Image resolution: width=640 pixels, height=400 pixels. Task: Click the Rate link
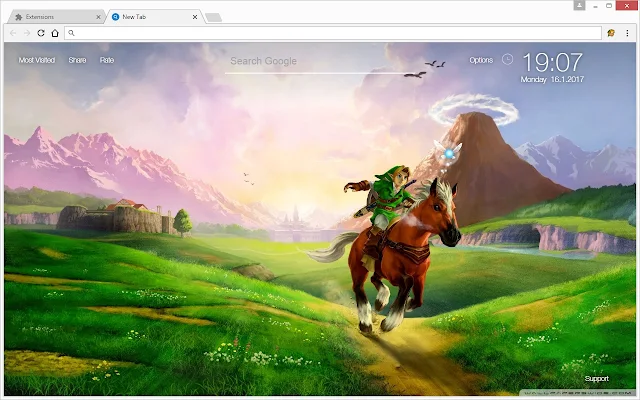tap(107, 60)
